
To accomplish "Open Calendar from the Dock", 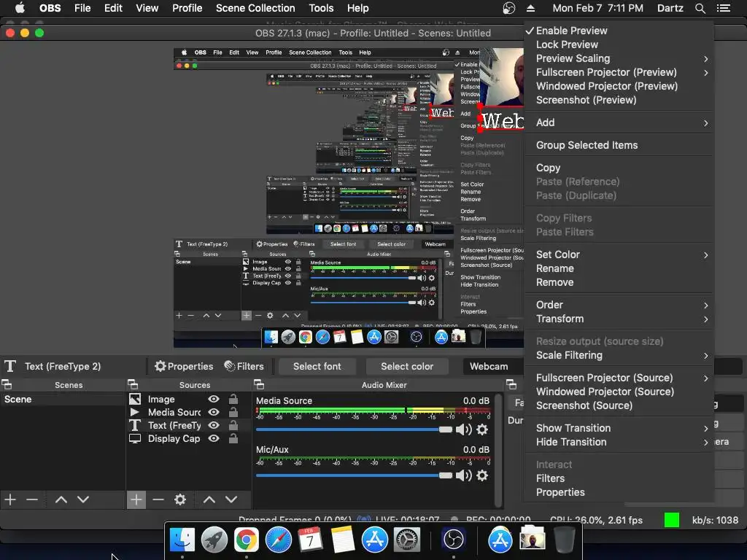I will click(x=310, y=540).
